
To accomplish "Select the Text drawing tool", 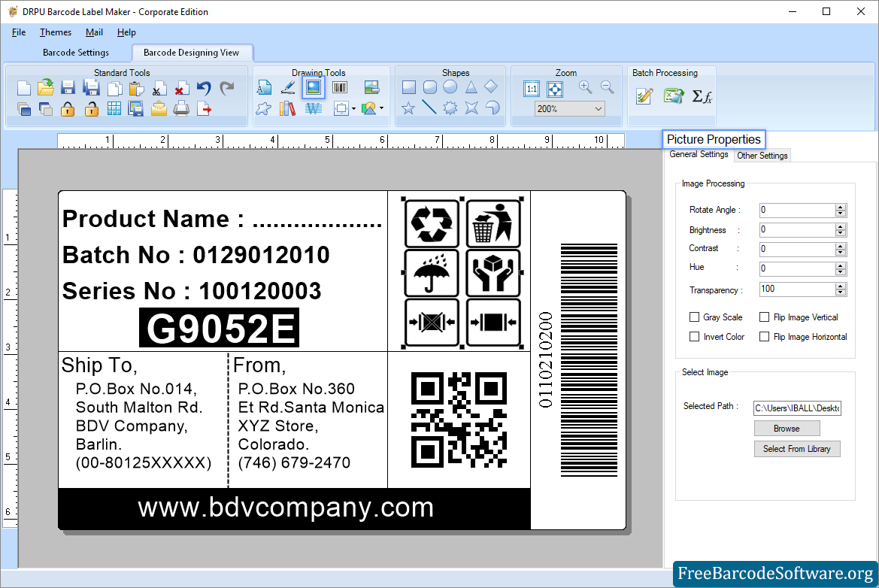I will point(263,87).
